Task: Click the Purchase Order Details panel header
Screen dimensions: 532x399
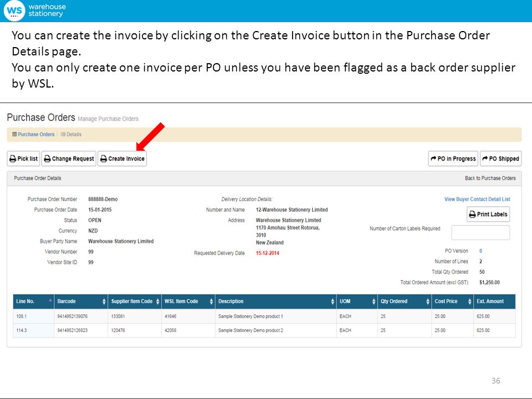Action: coord(264,178)
